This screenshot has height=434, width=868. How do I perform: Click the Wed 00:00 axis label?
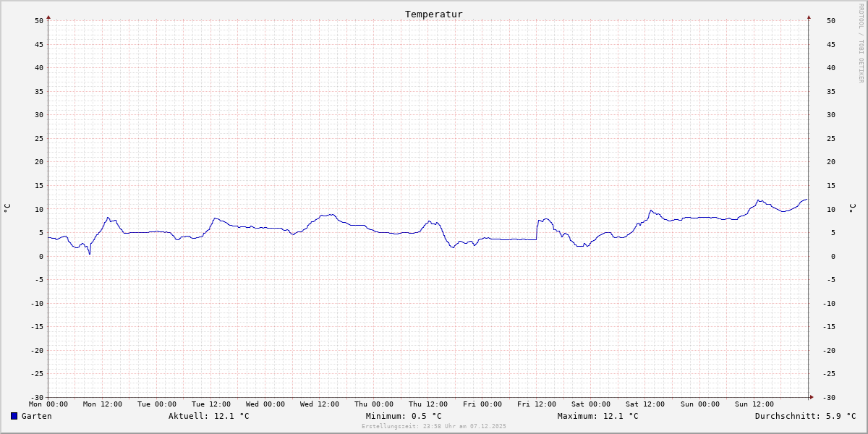click(x=265, y=404)
